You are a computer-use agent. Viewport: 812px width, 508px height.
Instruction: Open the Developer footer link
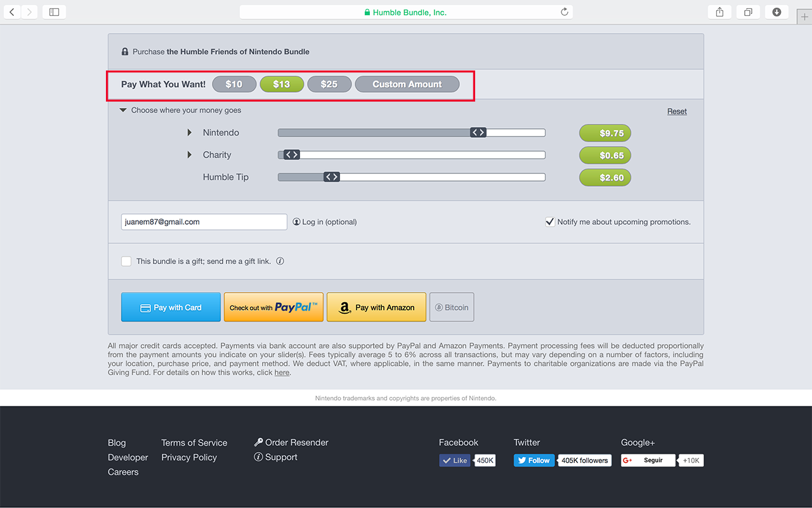(x=128, y=457)
